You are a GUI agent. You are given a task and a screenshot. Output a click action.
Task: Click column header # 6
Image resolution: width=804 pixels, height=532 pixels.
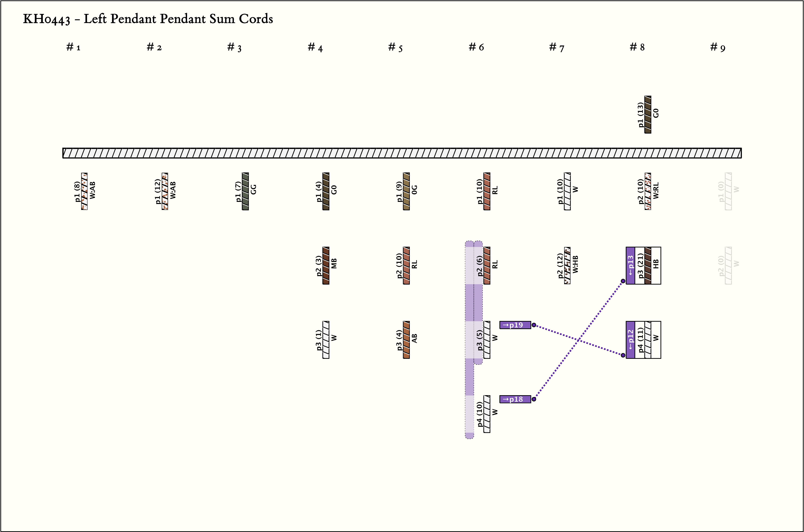(476, 47)
